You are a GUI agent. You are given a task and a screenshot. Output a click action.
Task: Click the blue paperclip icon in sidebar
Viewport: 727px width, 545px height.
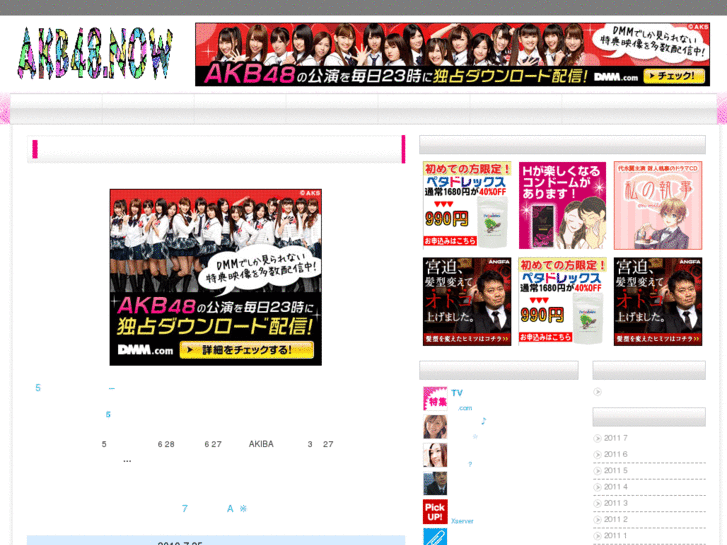tap(435, 537)
